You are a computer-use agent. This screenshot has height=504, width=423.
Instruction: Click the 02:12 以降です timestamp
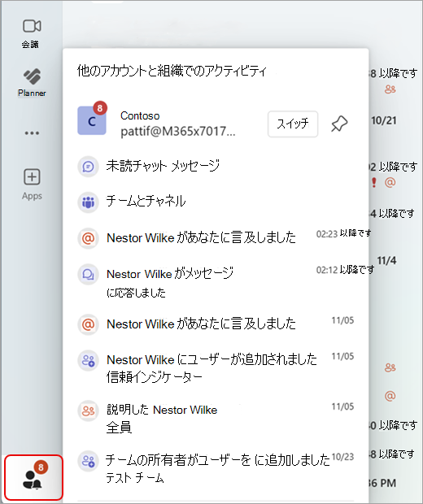[x=345, y=270]
